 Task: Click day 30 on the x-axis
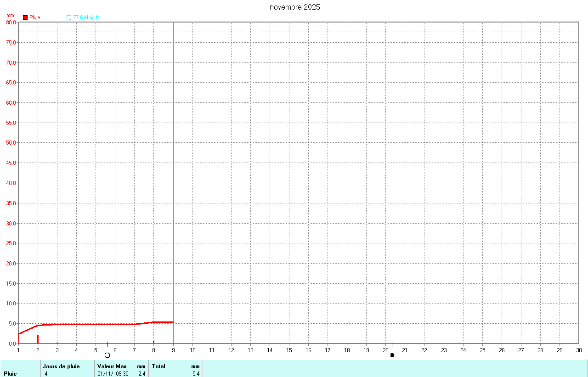tap(579, 350)
